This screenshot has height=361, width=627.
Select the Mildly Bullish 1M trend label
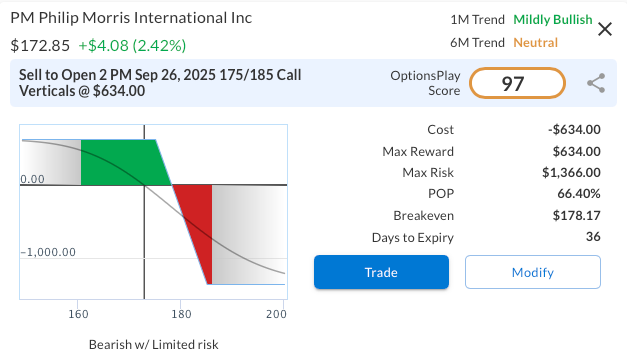coord(553,20)
